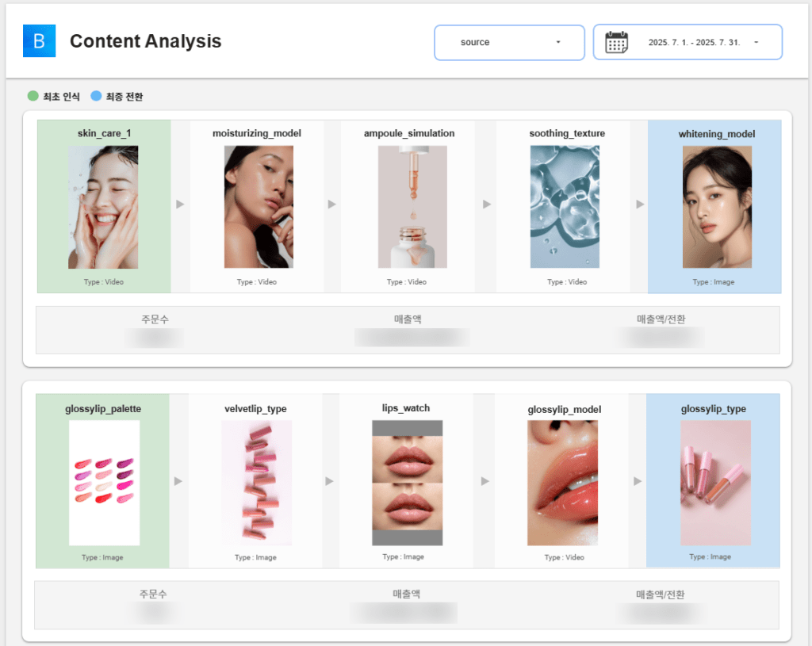The width and height of the screenshot is (812, 646).
Task: Click arrow between soothing_texture and whitening_model
Action: pyautogui.click(x=639, y=205)
